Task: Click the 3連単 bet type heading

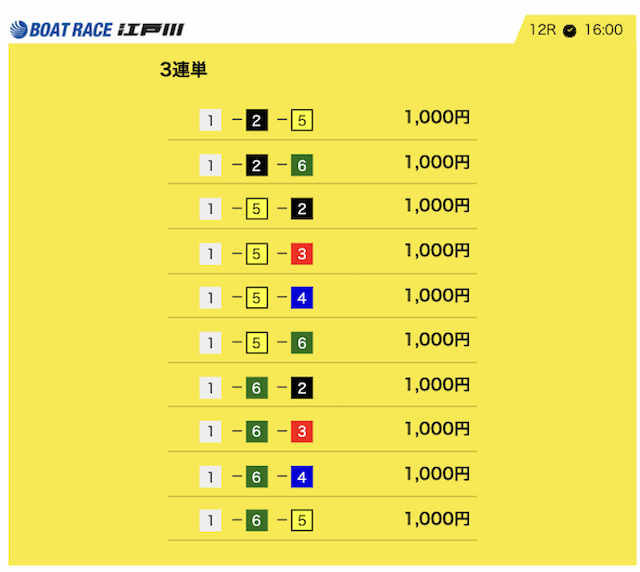Action: point(183,70)
